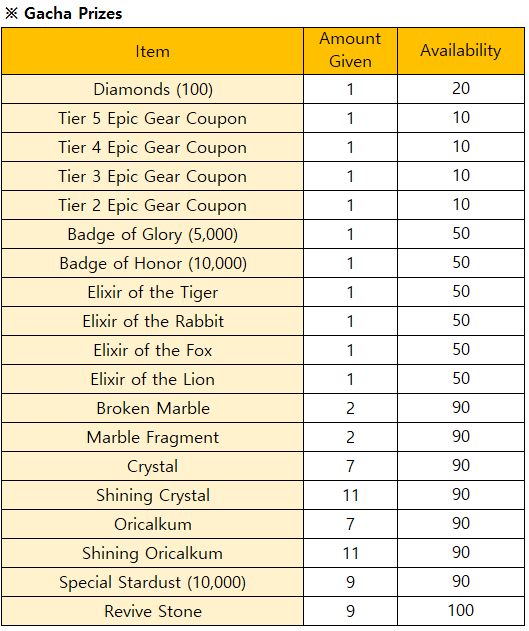Click the Tier 3 Epic Gear Coupon cell
529x631 pixels.
pyautogui.click(x=152, y=176)
